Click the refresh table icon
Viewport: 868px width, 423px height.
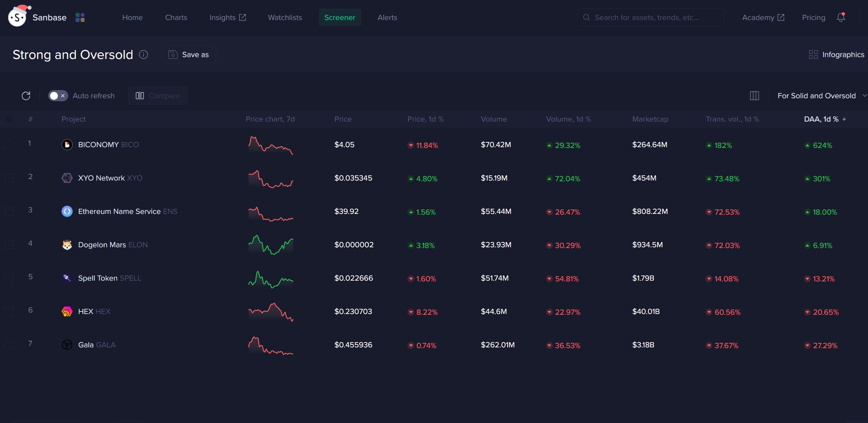tap(26, 96)
